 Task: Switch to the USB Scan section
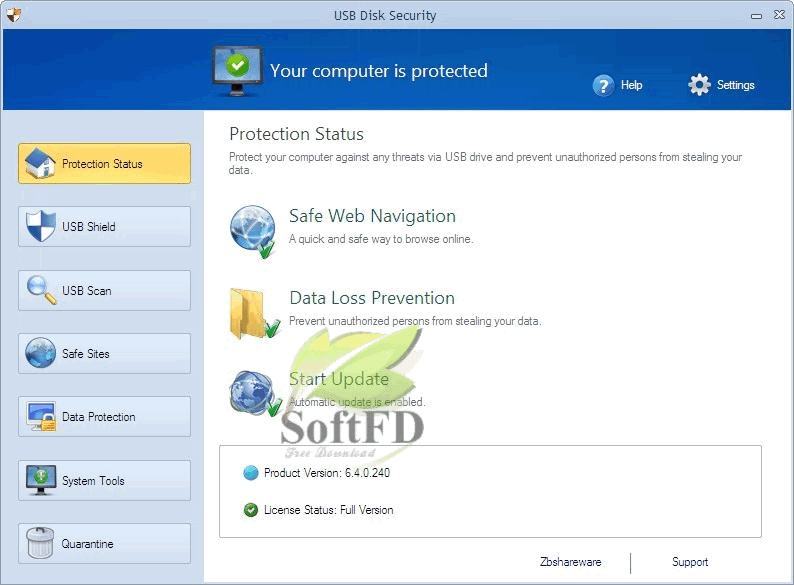point(104,290)
